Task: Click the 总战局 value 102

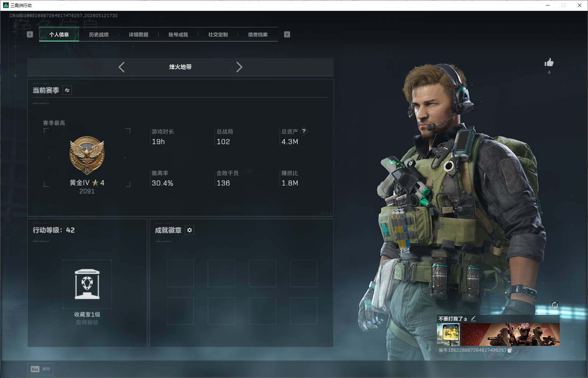Action: pyautogui.click(x=223, y=141)
